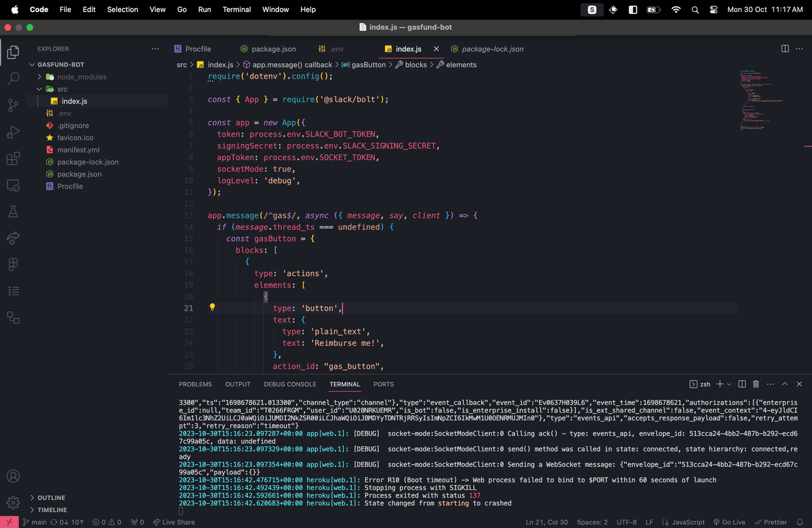This screenshot has width=812, height=528.
Task: Toggle Prettier formatter in status bar
Action: pos(770,522)
